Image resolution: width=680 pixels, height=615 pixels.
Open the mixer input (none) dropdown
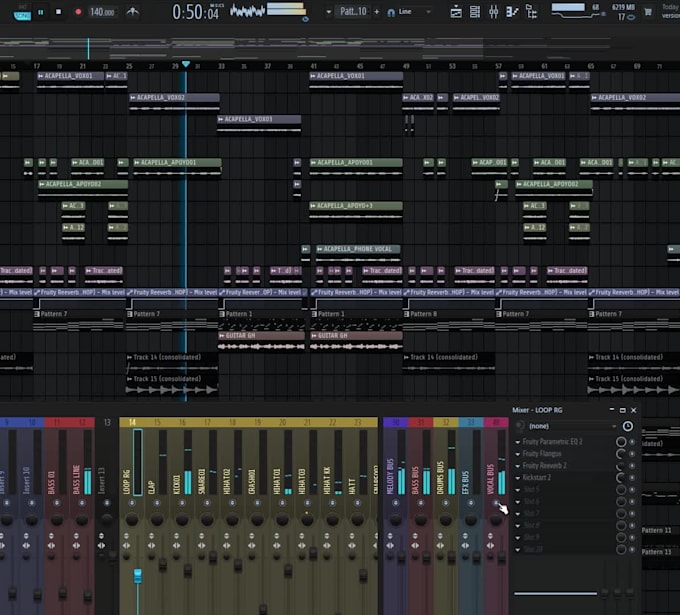coord(572,426)
